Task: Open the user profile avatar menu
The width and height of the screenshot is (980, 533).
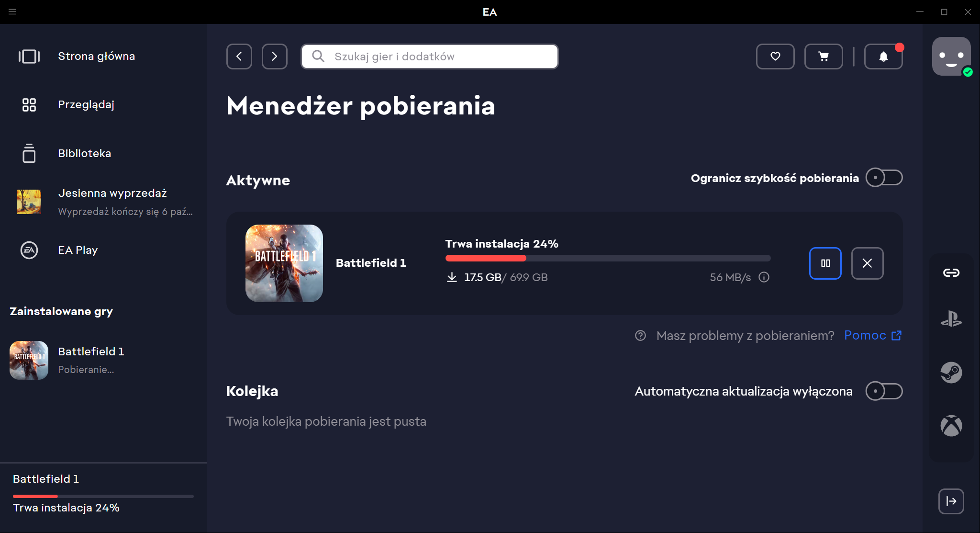Action: point(951,56)
